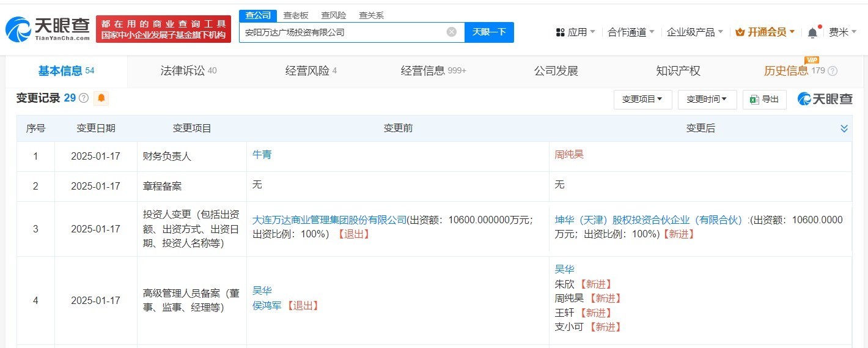The height and width of the screenshot is (348, 868).
Task: Click the company name search input field
Action: (342, 32)
